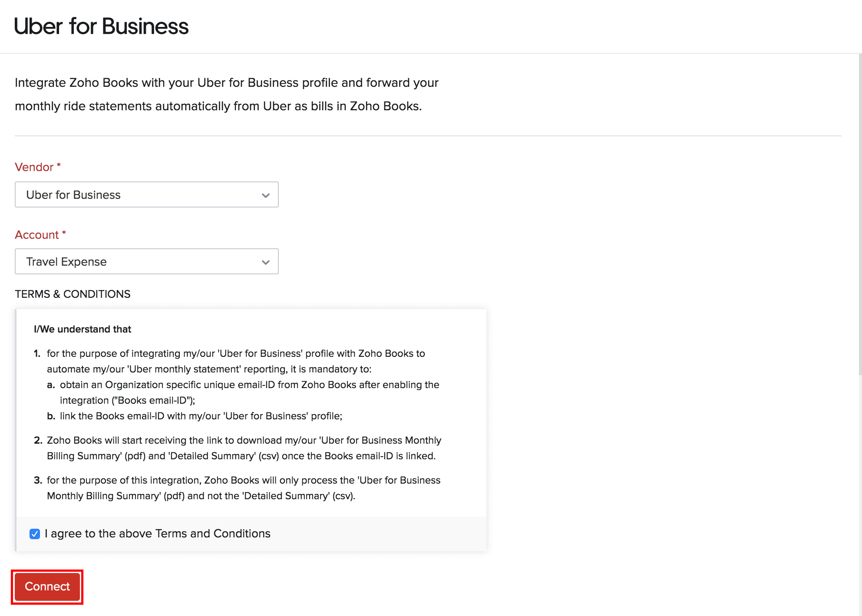The height and width of the screenshot is (616, 862).
Task: Click the red Connect button
Action: pyautogui.click(x=47, y=586)
